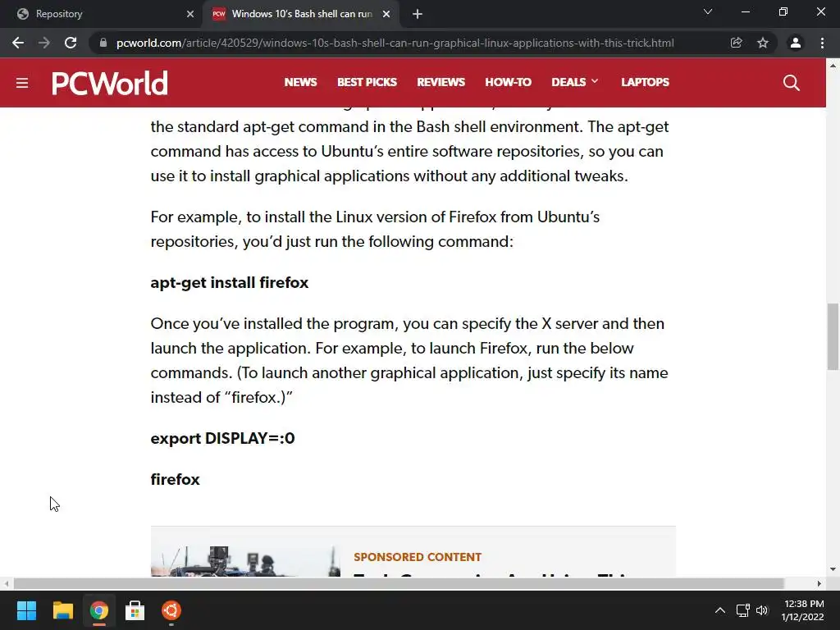The width and height of the screenshot is (840, 630).
Task: Click the horizontal scrollbar thumb
Action: point(399,583)
